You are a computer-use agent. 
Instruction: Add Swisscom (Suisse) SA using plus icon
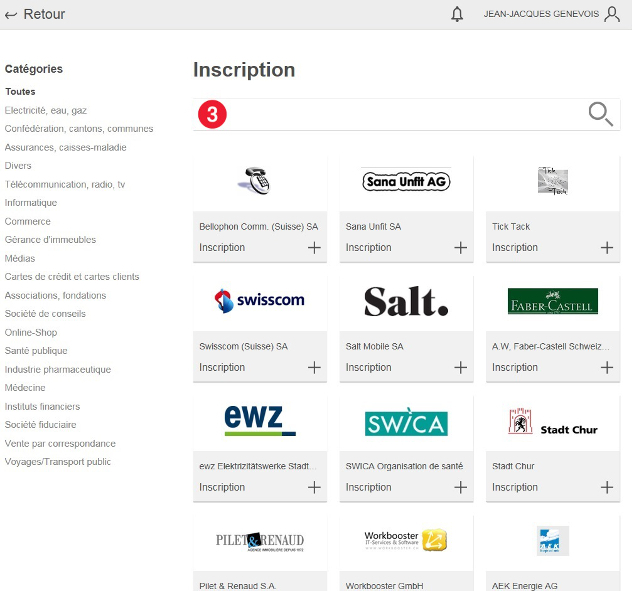[314, 367]
